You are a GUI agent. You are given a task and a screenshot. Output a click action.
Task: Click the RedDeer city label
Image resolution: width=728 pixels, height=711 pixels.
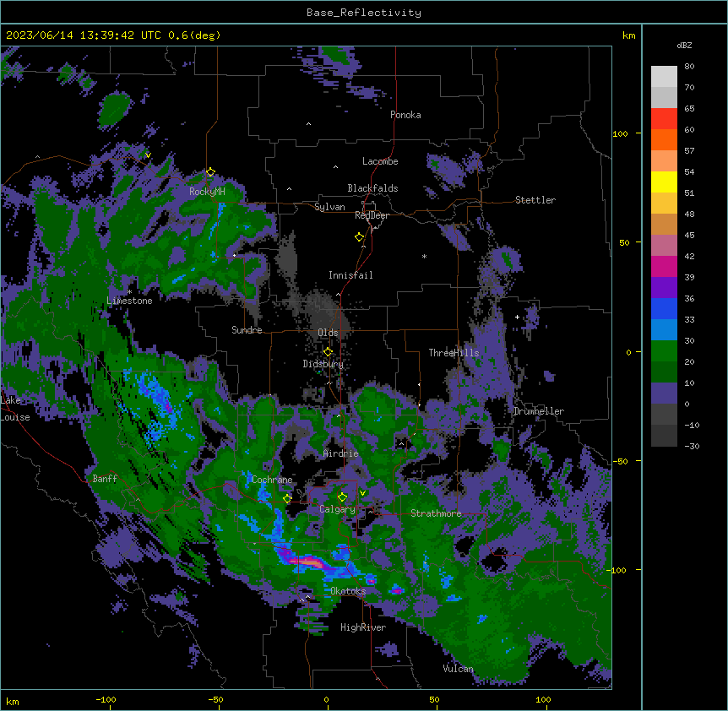(x=372, y=215)
